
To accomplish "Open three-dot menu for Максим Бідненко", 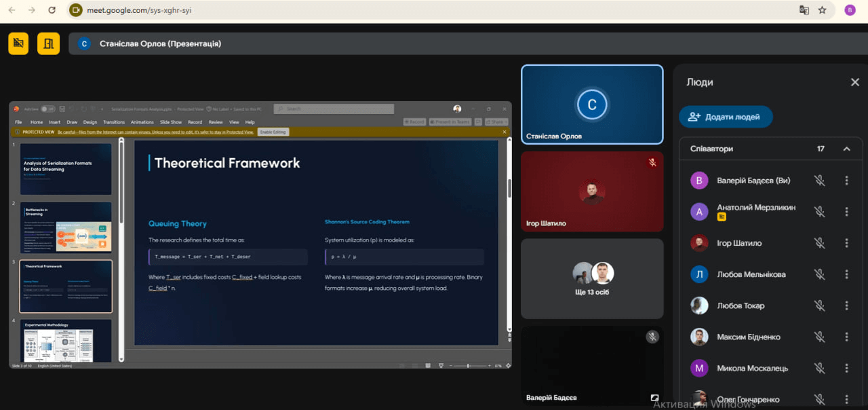I will click(846, 337).
